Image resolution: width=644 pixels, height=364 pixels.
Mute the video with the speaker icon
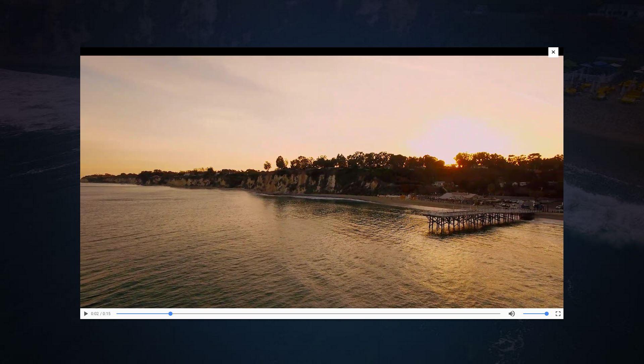tap(511, 314)
